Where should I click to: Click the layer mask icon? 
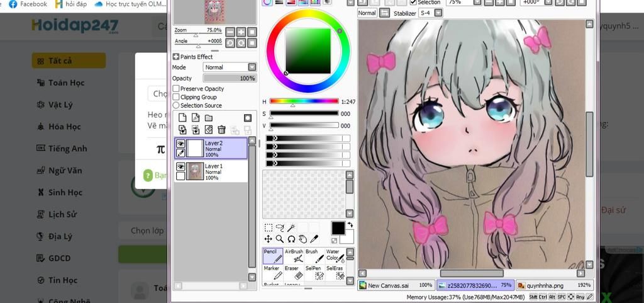point(248,118)
